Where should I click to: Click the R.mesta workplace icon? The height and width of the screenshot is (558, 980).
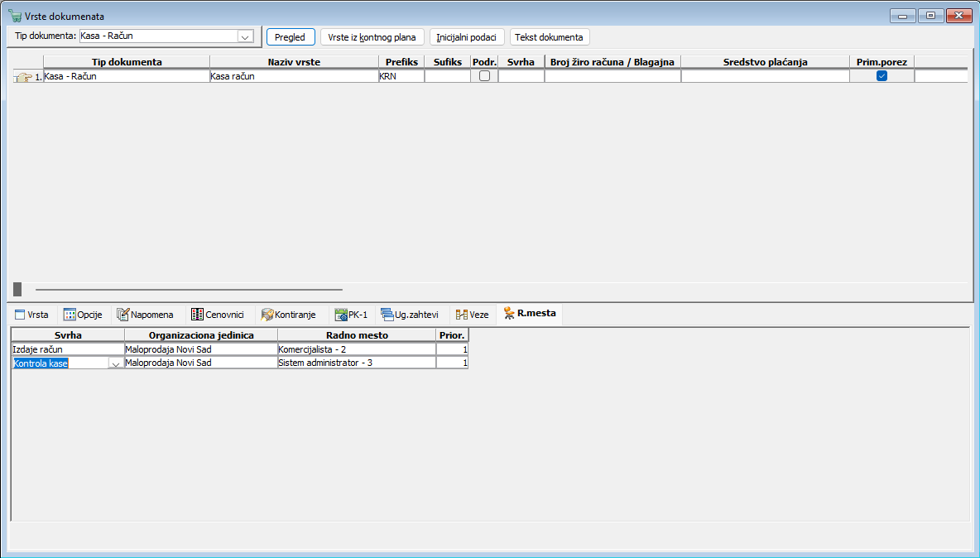click(509, 313)
